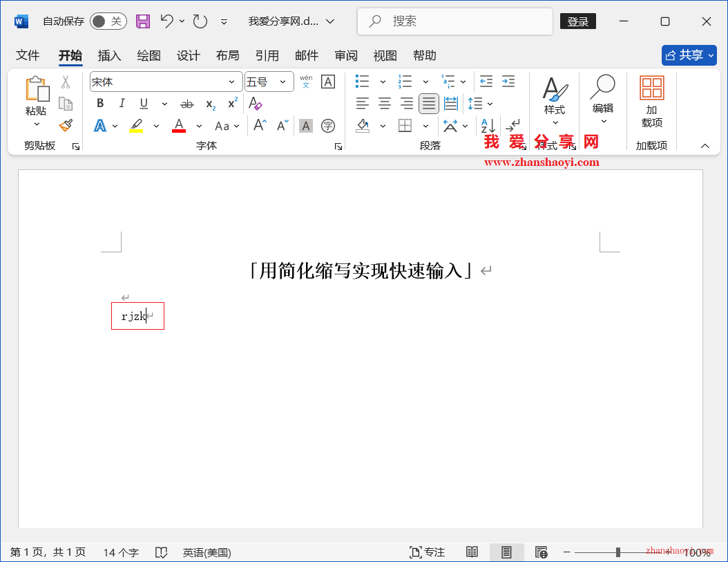Image resolution: width=728 pixels, height=562 pixels.
Task: Expand the bullet list dropdown arrow
Action: pyautogui.click(x=383, y=82)
